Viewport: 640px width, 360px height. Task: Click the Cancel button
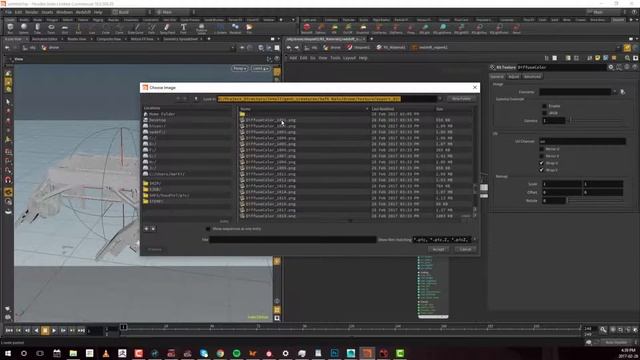[465, 249]
